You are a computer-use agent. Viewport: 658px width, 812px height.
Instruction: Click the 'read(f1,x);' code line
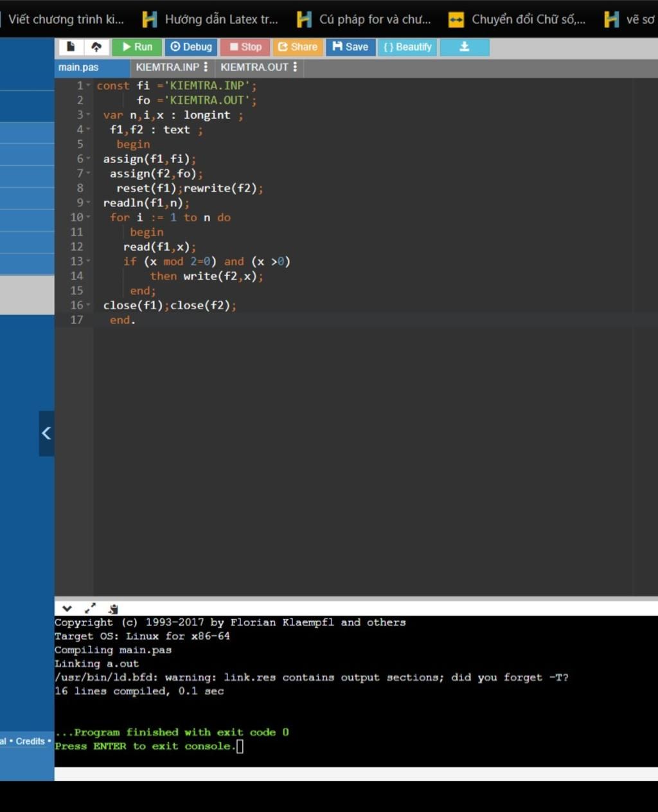(160, 247)
